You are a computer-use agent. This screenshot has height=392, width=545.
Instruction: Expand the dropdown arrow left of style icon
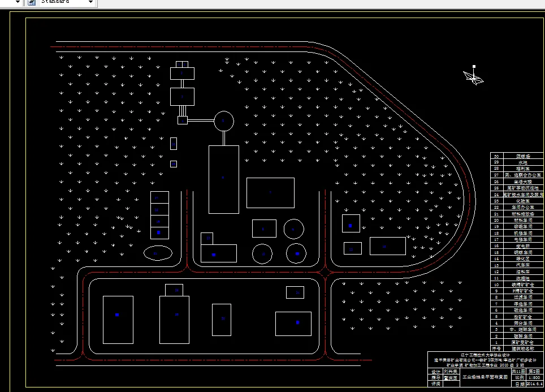pyautogui.click(x=18, y=2)
